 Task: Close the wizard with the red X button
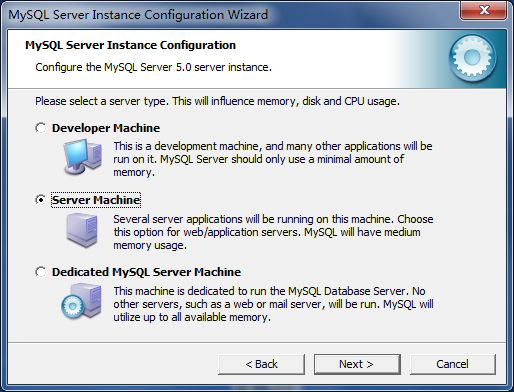(x=484, y=11)
